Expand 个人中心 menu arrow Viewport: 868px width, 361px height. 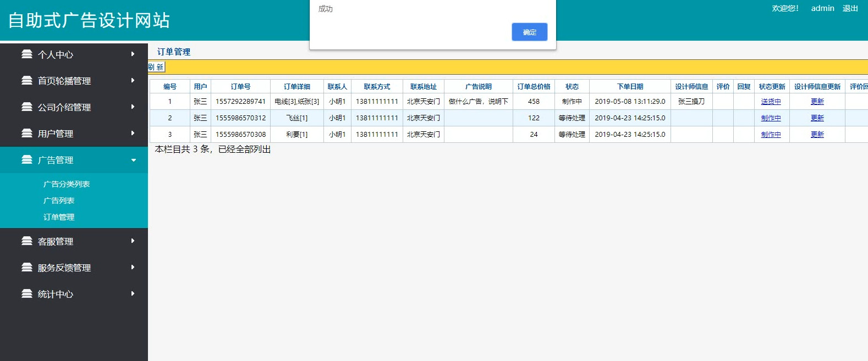tap(133, 54)
